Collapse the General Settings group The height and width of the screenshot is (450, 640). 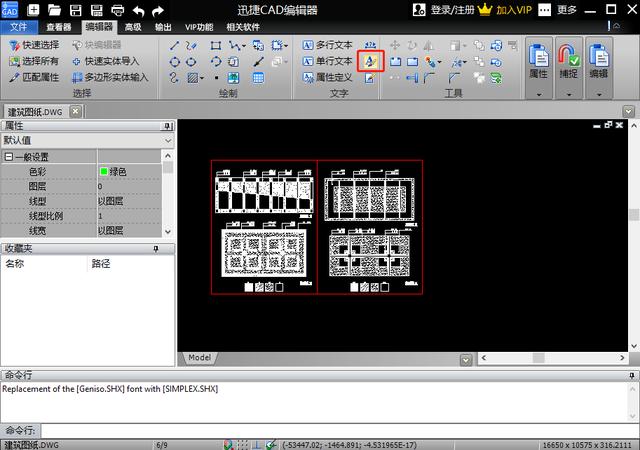click(9, 157)
